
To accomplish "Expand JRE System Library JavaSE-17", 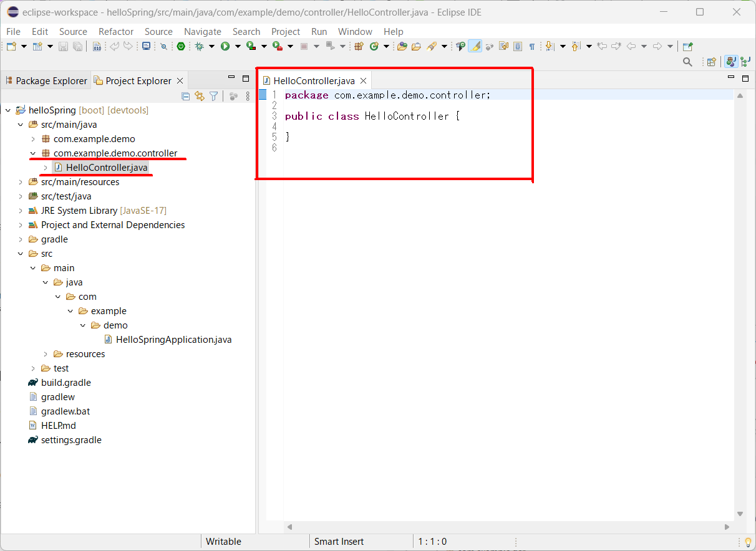I will click(x=20, y=210).
